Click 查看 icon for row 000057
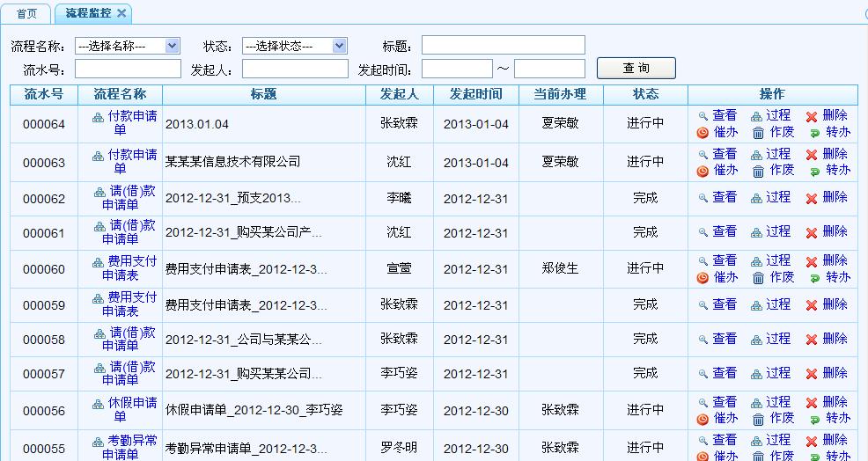This screenshot has height=461, width=868. (703, 374)
